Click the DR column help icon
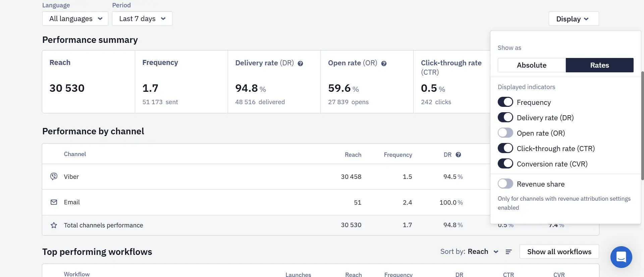Image resolution: width=644 pixels, height=277 pixels. pyautogui.click(x=458, y=155)
